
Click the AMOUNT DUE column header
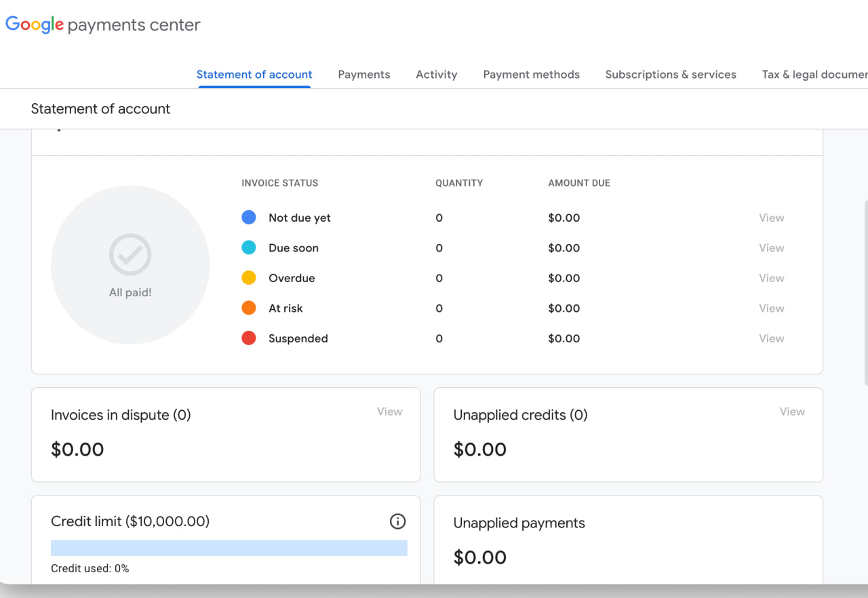coord(579,183)
